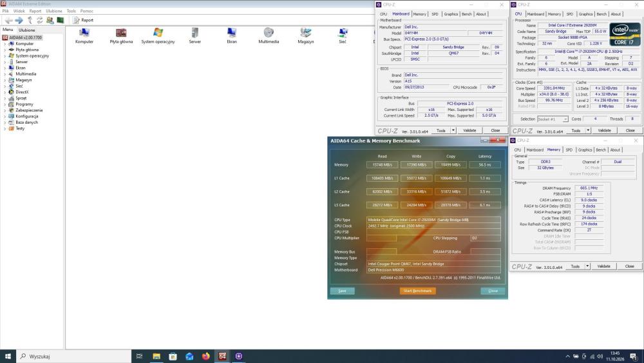The height and width of the screenshot is (363, 644).
Task: Click Close button in the CPU-Z Memory window
Action: pyautogui.click(x=630, y=266)
